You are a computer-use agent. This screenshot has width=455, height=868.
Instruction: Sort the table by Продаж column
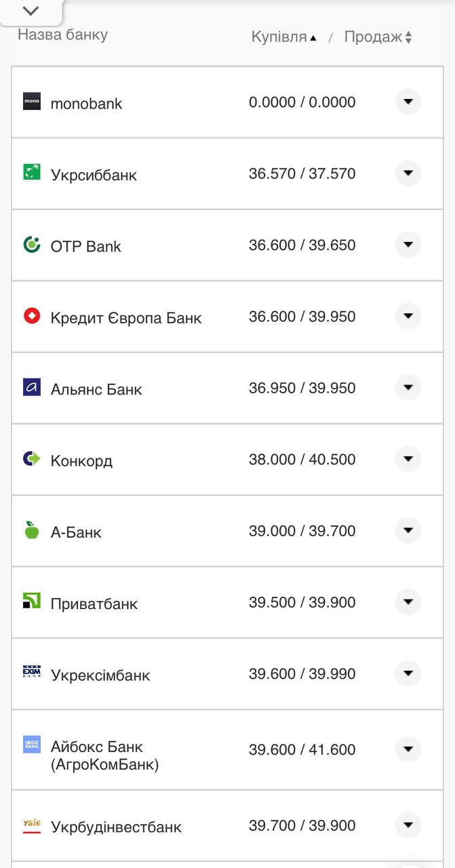pos(378,37)
